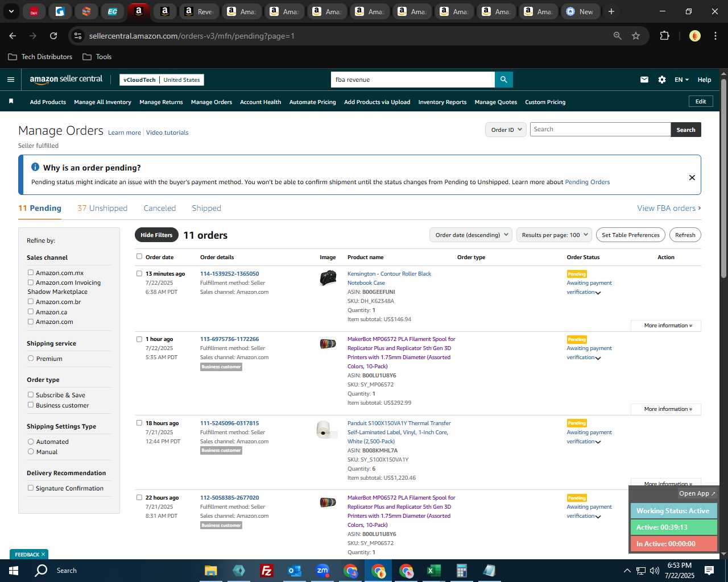The height and width of the screenshot is (582, 728).
Task: Open a new browser tab
Action: [x=611, y=11]
